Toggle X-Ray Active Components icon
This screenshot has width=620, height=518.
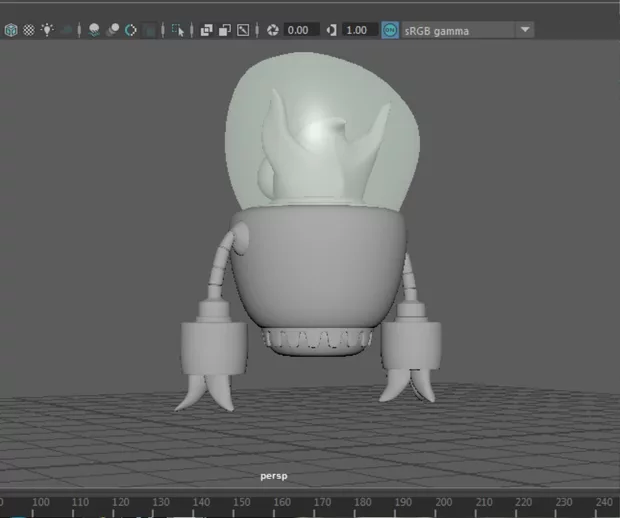(x=224, y=30)
